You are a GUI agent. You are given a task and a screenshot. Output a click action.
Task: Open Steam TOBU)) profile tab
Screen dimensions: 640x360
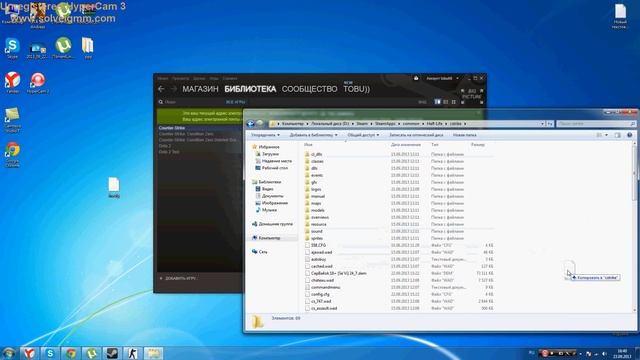(356, 89)
